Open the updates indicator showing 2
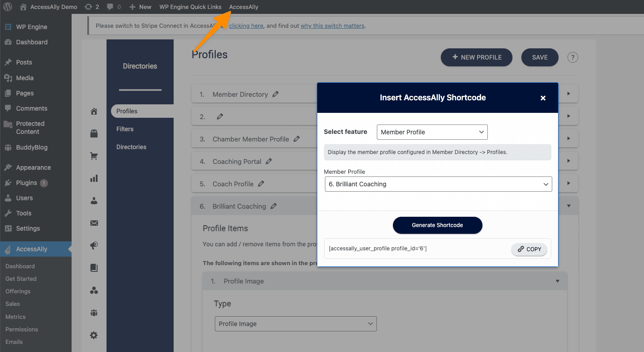This screenshot has width=644, height=352. tap(92, 7)
